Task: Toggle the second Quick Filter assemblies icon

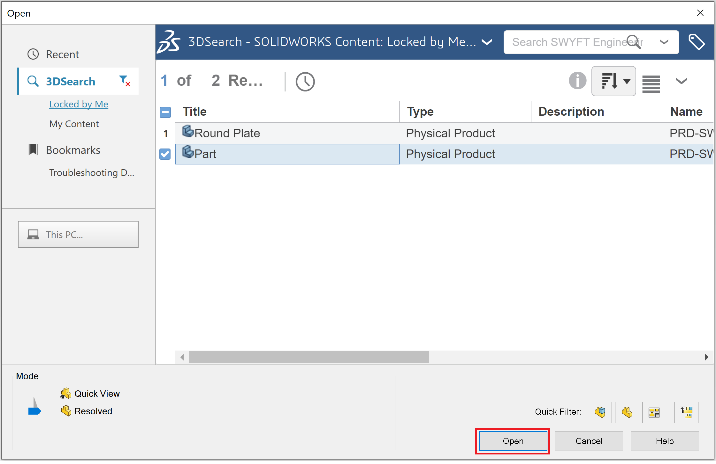Action: [627, 412]
